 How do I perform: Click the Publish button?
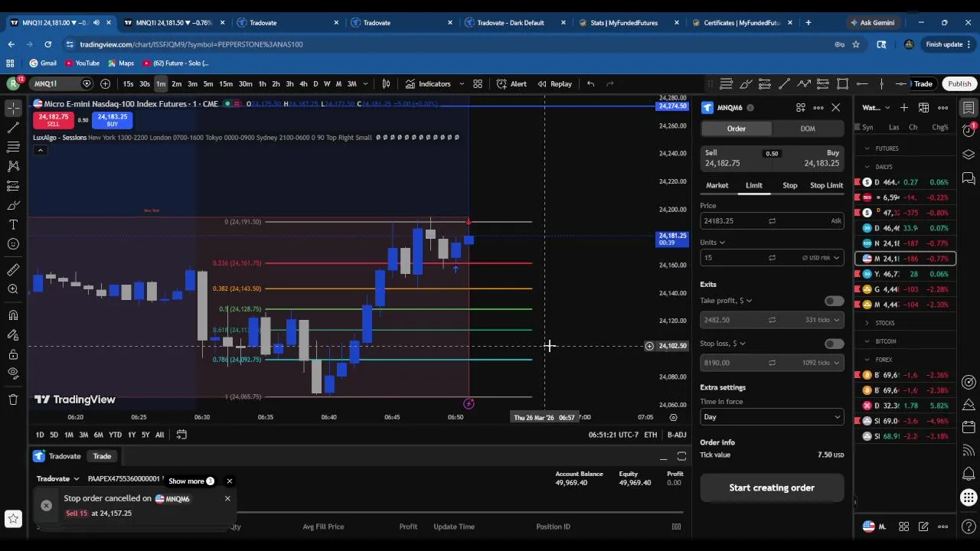(x=959, y=83)
